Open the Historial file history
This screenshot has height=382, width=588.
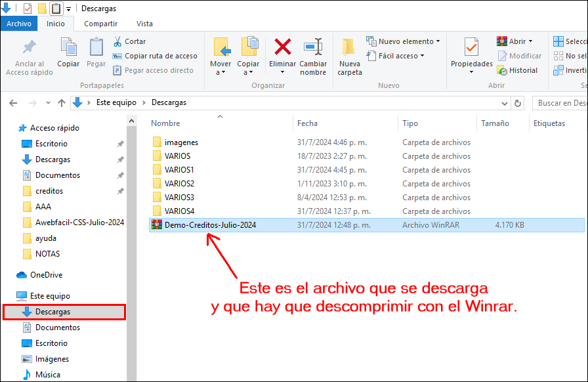click(x=517, y=70)
